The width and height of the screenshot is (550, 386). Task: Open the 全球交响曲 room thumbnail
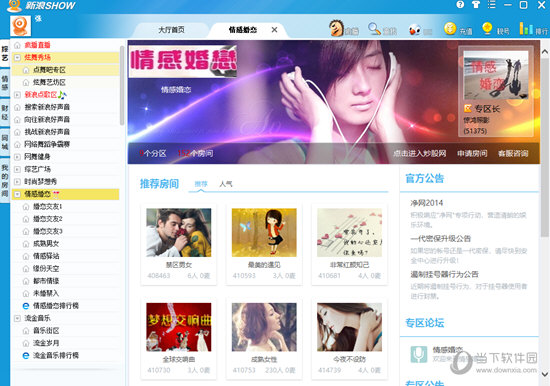coord(179,327)
